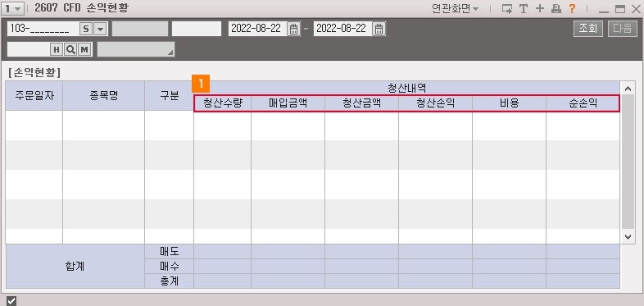
Task: Click the end date field after the tilde
Action: [342, 29]
